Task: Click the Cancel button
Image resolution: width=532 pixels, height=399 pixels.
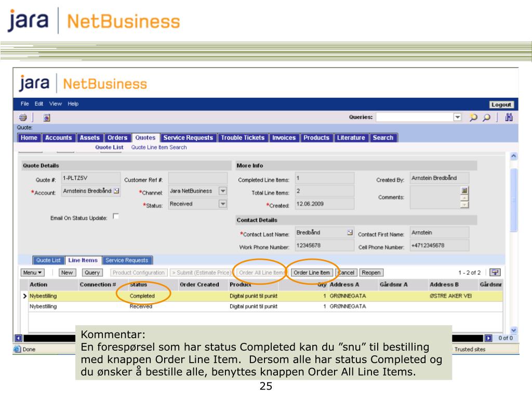Action: [345, 272]
